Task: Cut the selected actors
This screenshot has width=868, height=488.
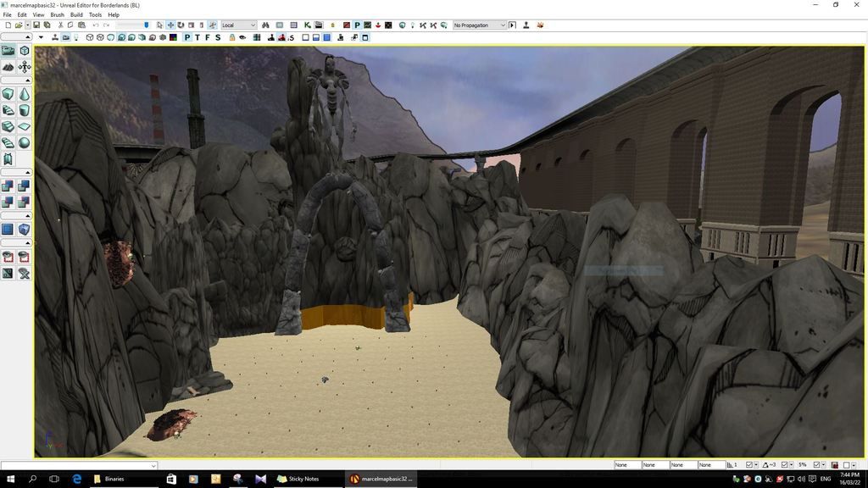Action: [60, 25]
